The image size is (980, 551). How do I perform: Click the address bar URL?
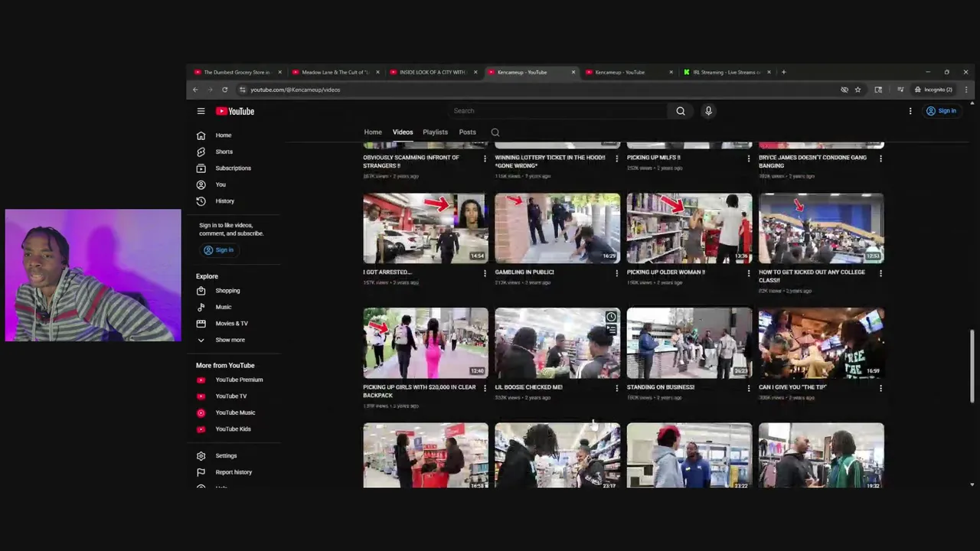[295, 90]
